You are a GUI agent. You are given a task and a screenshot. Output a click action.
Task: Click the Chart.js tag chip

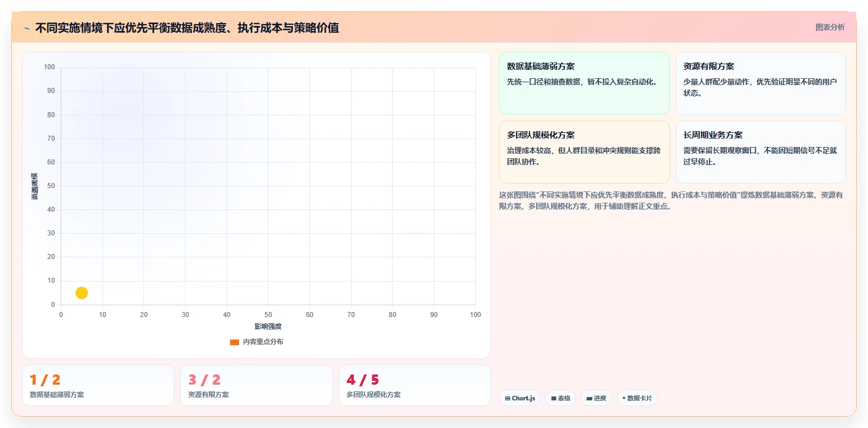520,398
